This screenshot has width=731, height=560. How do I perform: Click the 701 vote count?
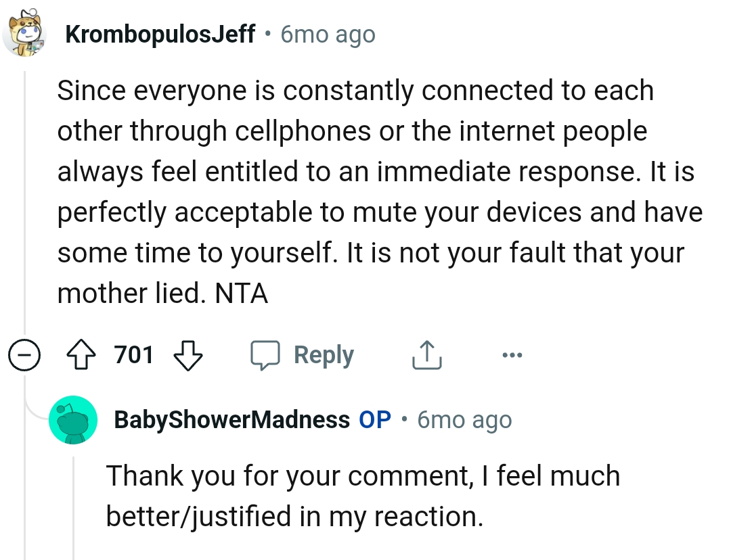[134, 354]
